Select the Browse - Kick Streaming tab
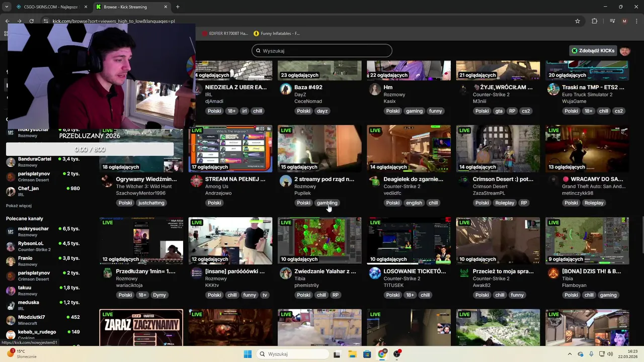This screenshot has height=362, width=644. (132, 7)
